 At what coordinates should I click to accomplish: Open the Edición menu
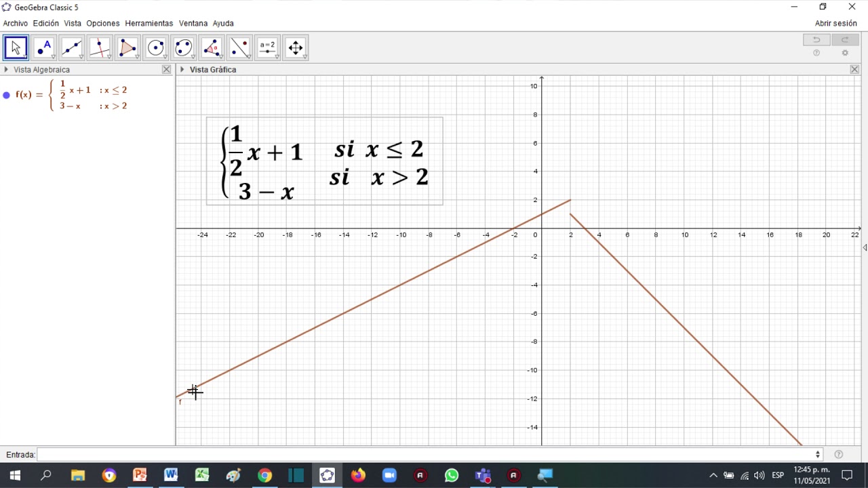pos(46,23)
